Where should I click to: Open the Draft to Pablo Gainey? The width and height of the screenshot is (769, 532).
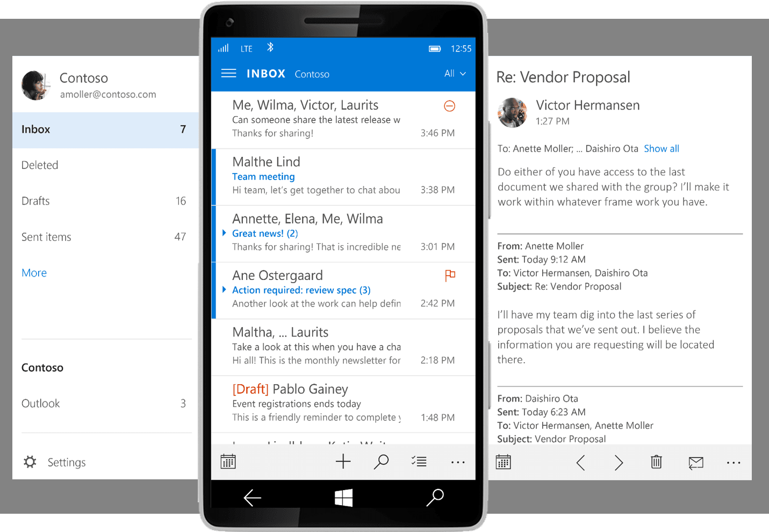pyautogui.click(x=343, y=404)
